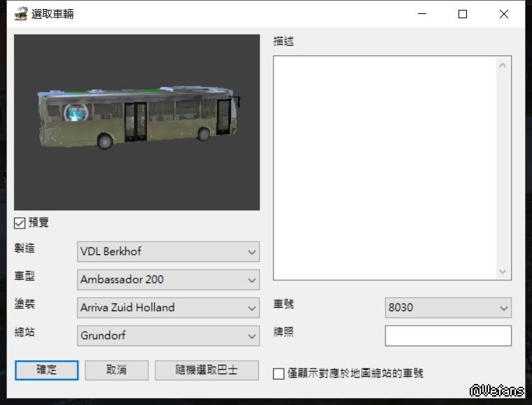Toggle the 預覽 preview checkbox
This screenshot has width=532, height=405.
(x=20, y=224)
